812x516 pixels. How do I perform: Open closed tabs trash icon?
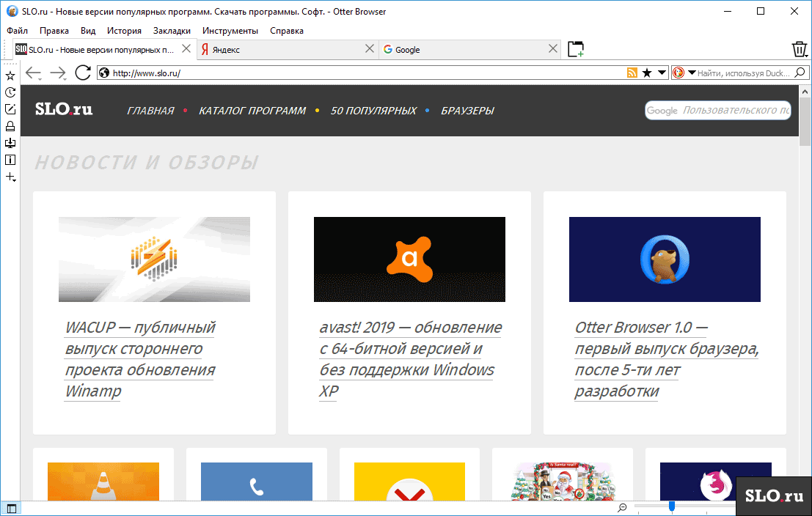(800, 49)
